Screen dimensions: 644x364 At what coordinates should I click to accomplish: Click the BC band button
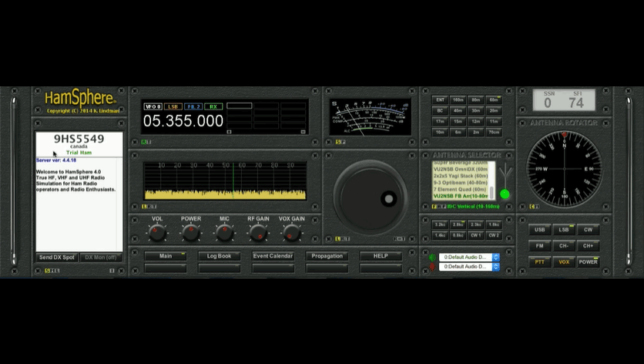(441, 110)
